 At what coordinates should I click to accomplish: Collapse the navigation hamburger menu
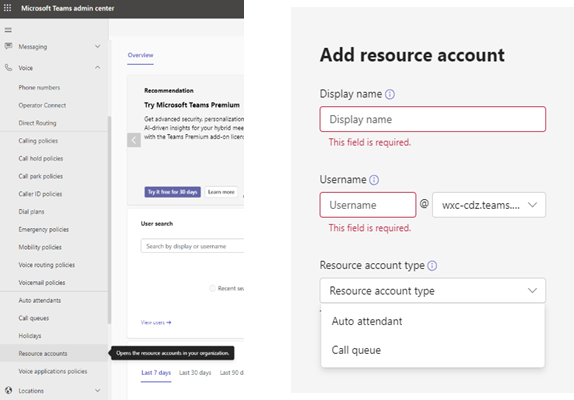[8, 30]
